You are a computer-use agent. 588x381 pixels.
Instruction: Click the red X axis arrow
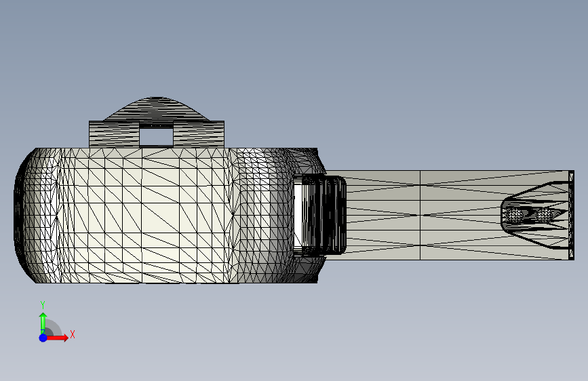[57, 338]
